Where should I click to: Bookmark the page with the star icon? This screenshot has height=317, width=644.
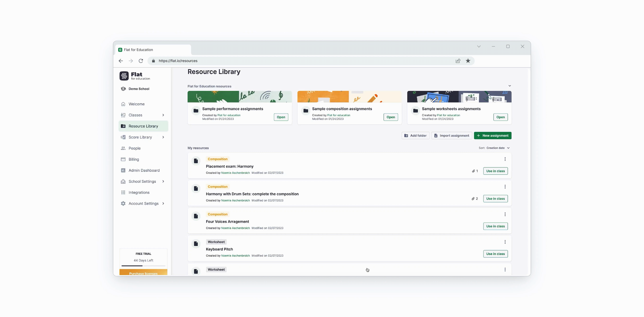(468, 61)
